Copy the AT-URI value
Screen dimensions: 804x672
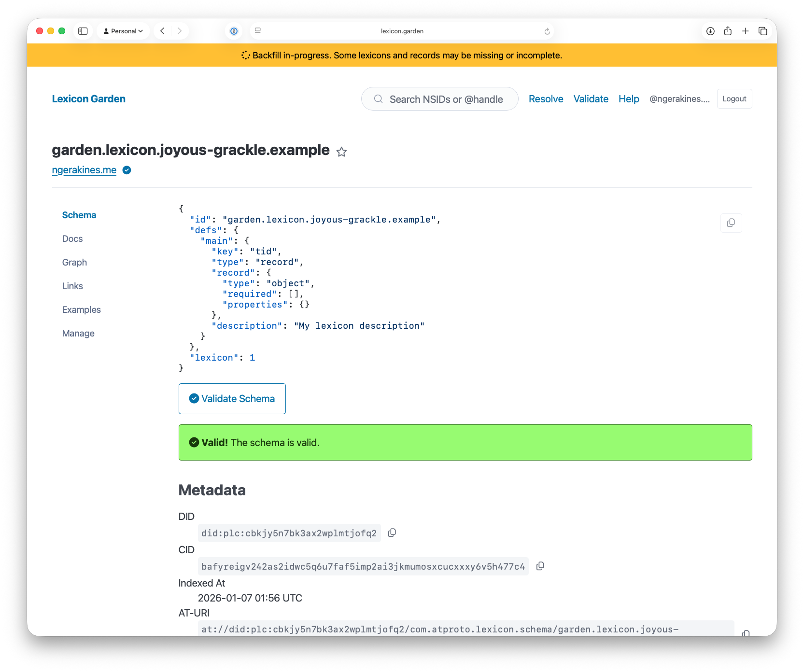coord(746,633)
